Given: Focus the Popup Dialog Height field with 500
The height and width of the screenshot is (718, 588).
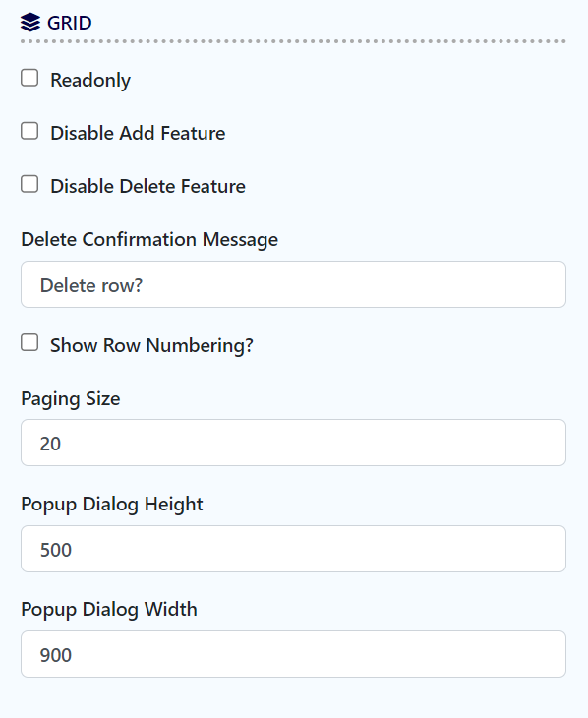Looking at the screenshot, I should pyautogui.click(x=294, y=549).
